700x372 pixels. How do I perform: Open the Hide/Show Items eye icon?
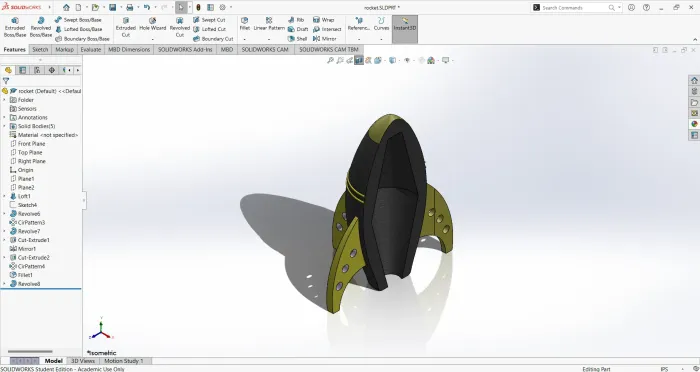[407, 60]
